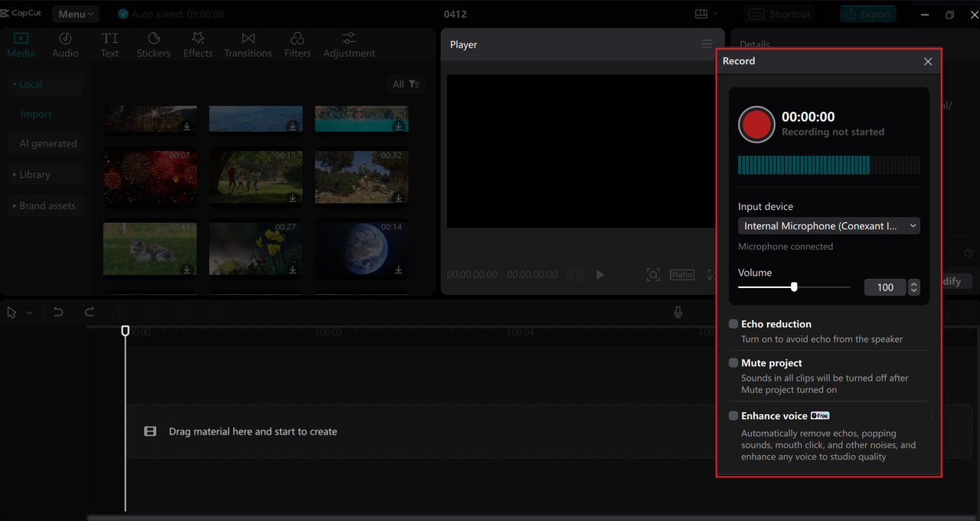
Task: Click the Volume slider handle
Action: coord(794,287)
